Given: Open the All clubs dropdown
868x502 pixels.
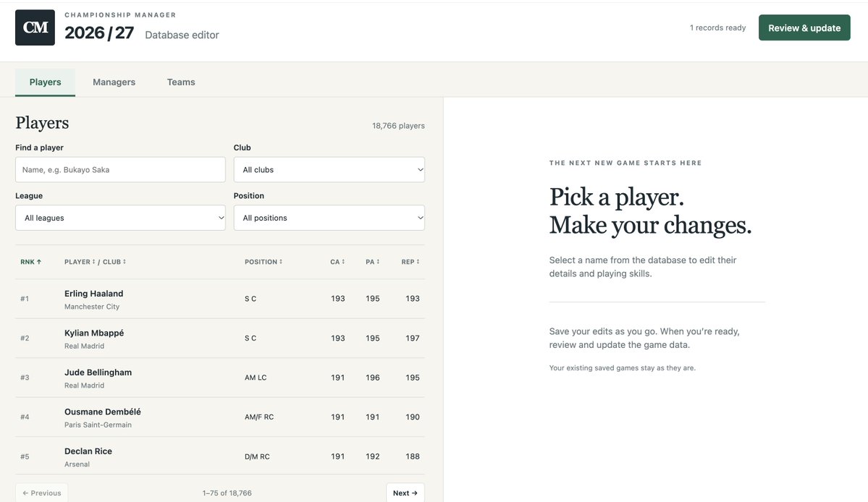Looking at the screenshot, I should click(329, 170).
